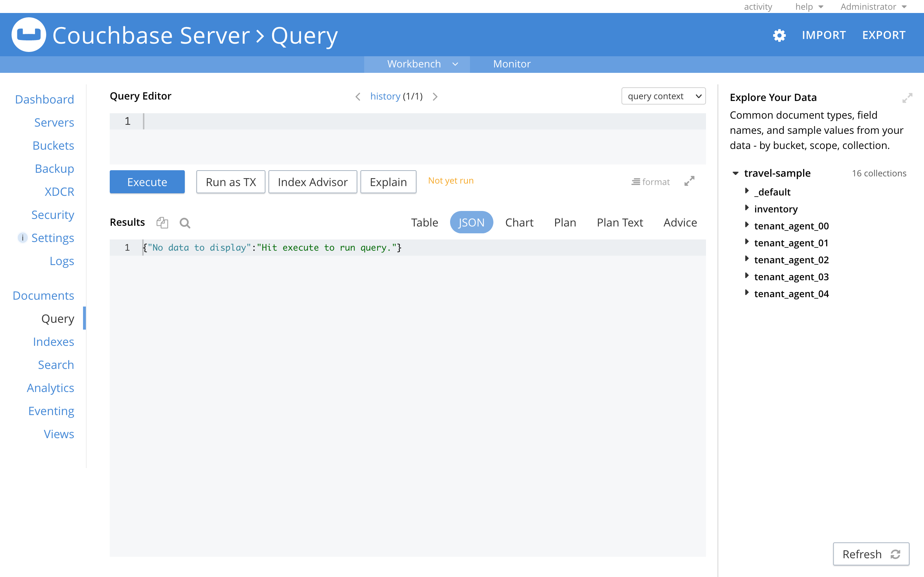This screenshot has width=924, height=577.
Task: Search within results using the magnifier icon
Action: (x=185, y=223)
